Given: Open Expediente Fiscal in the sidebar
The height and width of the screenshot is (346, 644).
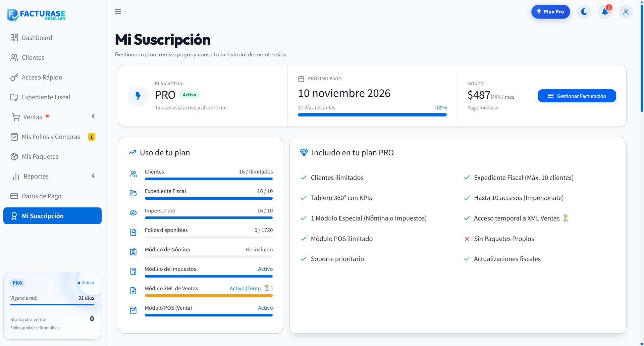Looking at the screenshot, I should [52, 97].
